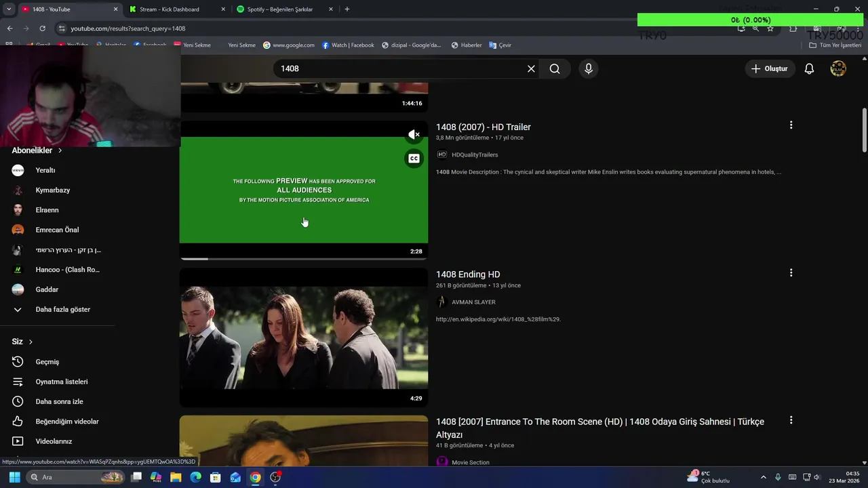Show hidden system tray icons
This screenshot has height=488, width=868.
click(763, 477)
